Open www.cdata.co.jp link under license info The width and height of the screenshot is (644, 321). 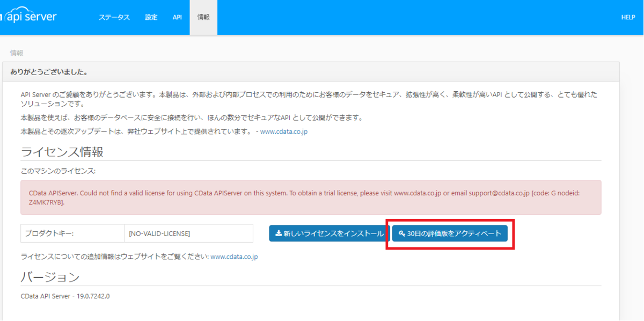coord(234,257)
